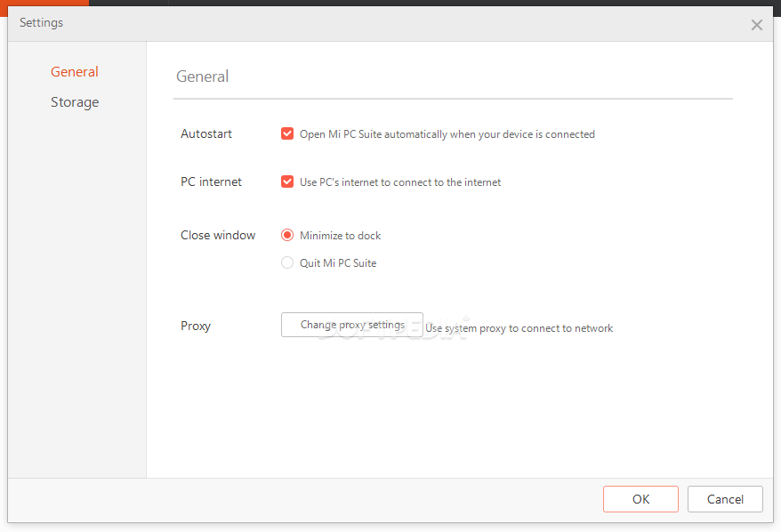Viewport: 781px width, 532px height.
Task: Open Change proxy settings
Action: point(352,325)
